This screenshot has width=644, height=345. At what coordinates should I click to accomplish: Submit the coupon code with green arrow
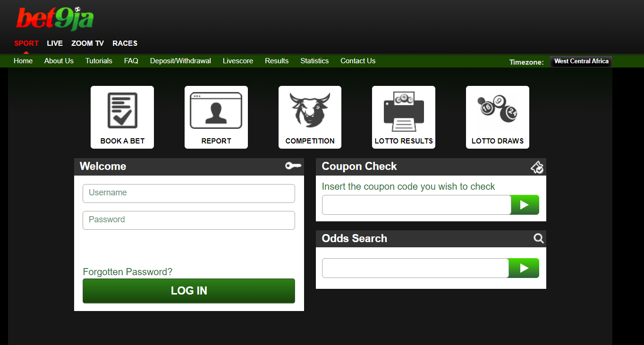click(525, 204)
